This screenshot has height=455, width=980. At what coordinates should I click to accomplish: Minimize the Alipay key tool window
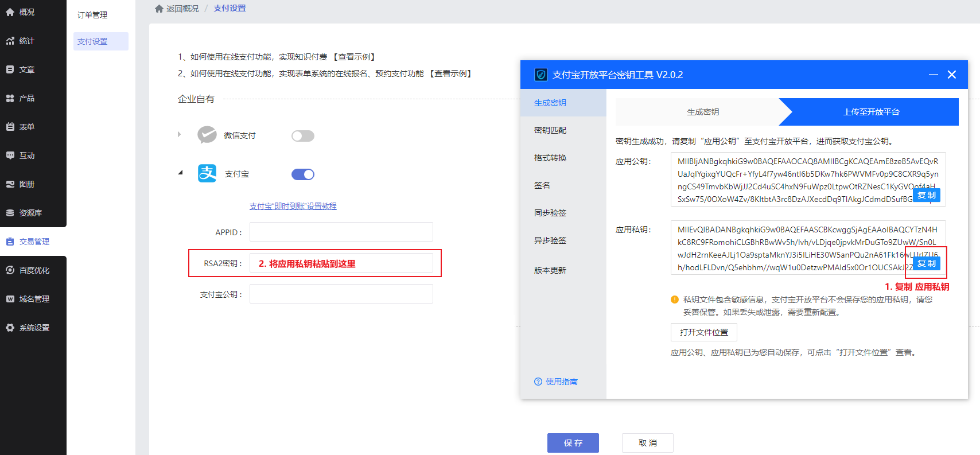pos(934,75)
